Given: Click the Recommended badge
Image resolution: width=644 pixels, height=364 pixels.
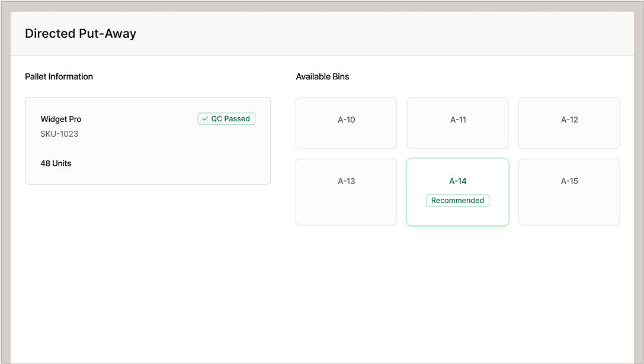Looking at the screenshot, I should tap(457, 201).
